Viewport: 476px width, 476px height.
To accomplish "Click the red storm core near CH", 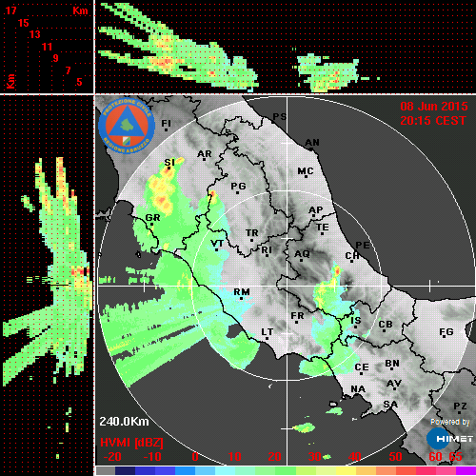I will pyautogui.click(x=337, y=271).
